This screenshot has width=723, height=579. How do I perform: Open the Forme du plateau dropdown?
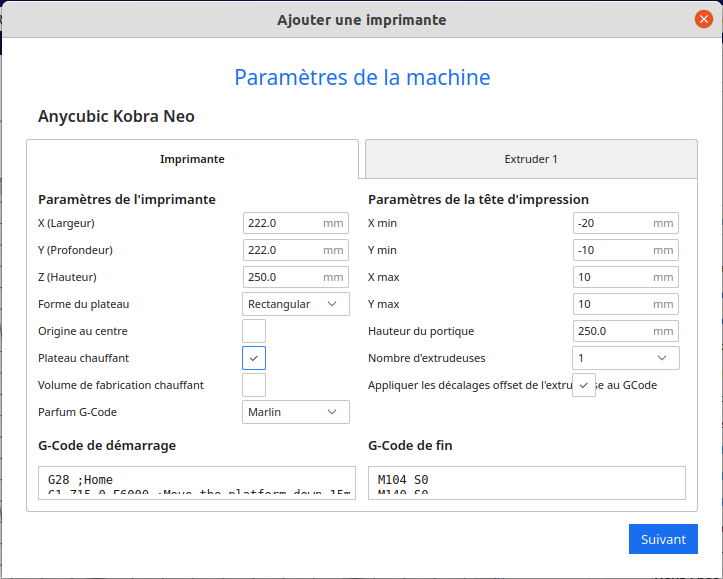click(296, 304)
